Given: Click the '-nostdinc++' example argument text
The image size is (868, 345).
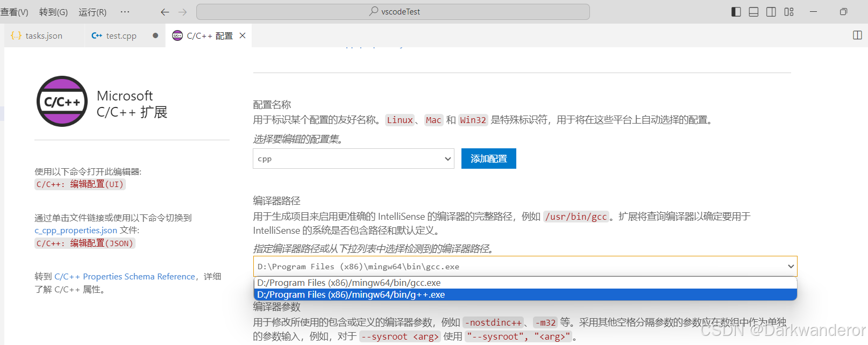Looking at the screenshot, I should click(493, 322).
